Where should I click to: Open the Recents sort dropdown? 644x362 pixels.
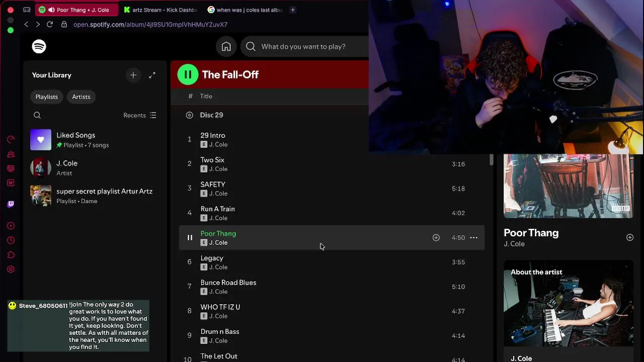(x=140, y=115)
